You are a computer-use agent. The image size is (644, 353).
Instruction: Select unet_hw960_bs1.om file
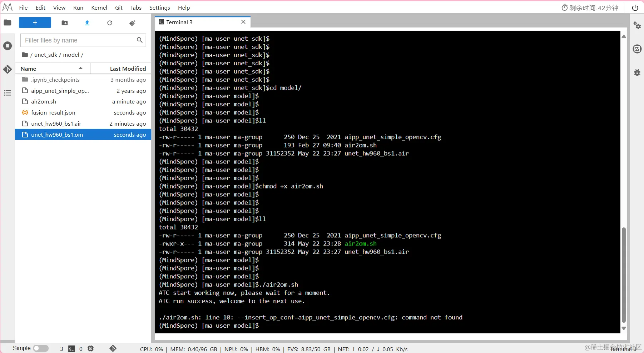click(x=83, y=135)
